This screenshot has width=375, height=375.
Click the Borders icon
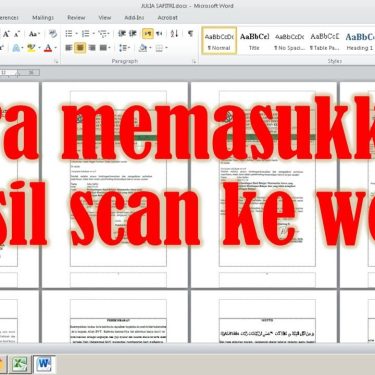[x=159, y=48]
